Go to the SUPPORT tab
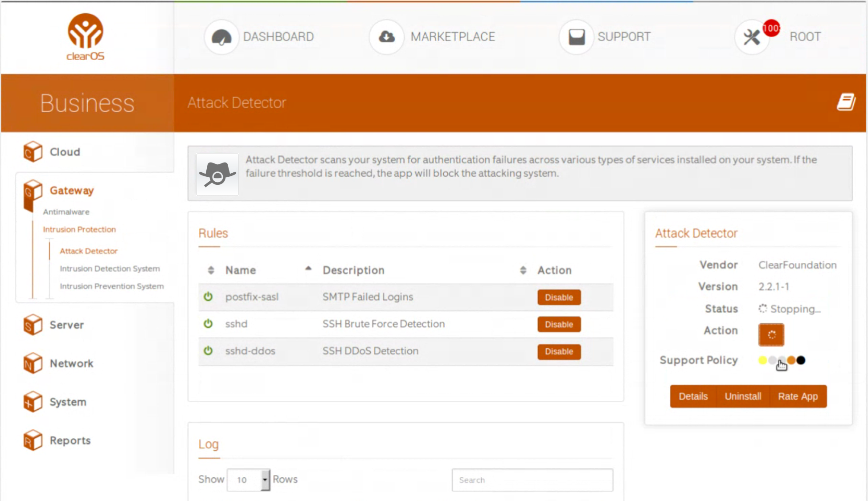Screen dimensions: 868x501 624,37
